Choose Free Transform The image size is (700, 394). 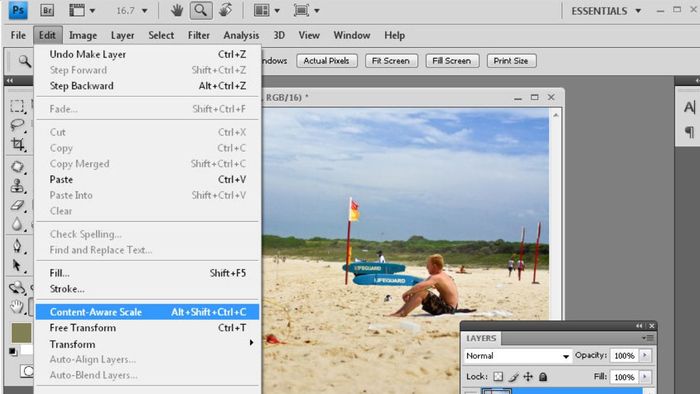147,328
